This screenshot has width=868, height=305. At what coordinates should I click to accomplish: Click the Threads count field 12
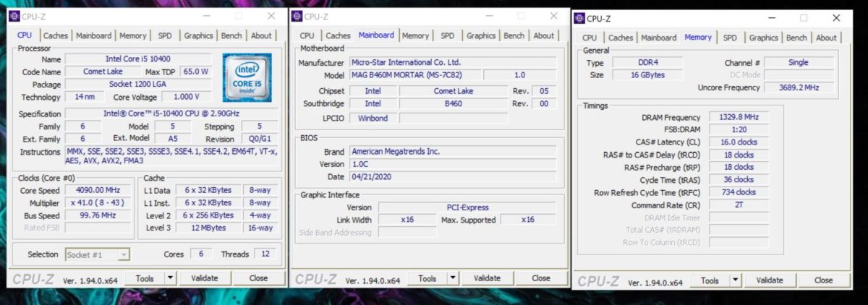point(265,254)
